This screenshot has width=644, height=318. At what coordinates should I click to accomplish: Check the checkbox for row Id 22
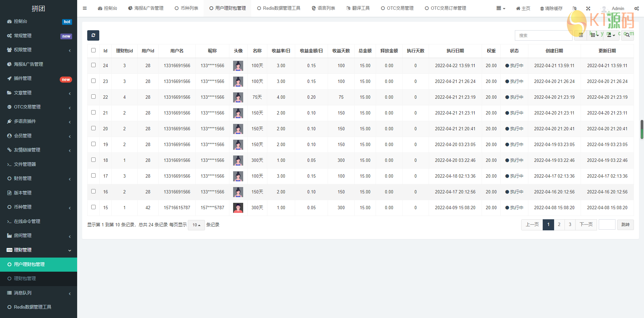(93, 97)
